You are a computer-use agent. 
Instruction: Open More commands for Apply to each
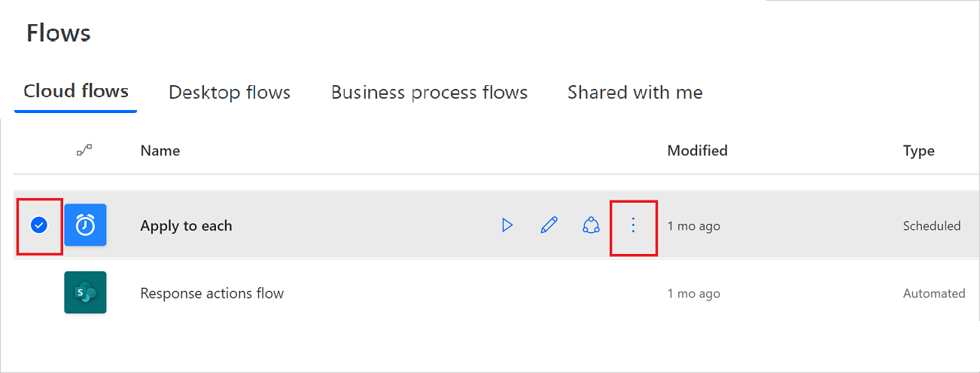click(x=633, y=225)
